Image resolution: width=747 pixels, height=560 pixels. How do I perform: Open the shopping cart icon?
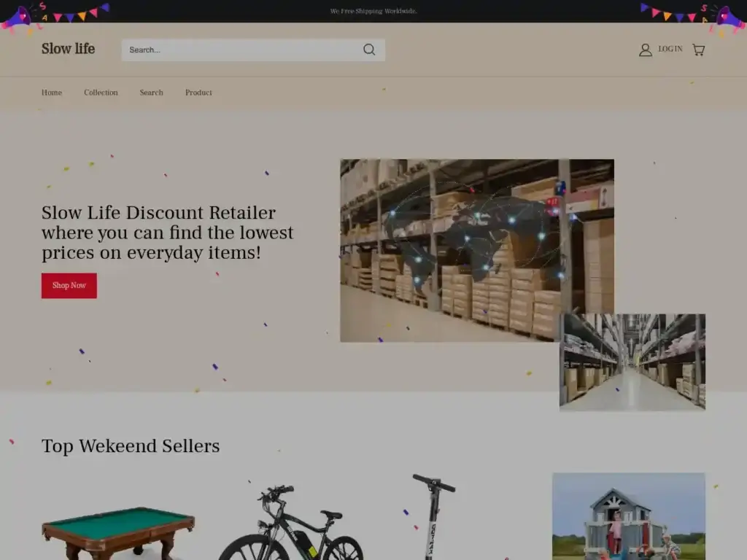pos(698,50)
